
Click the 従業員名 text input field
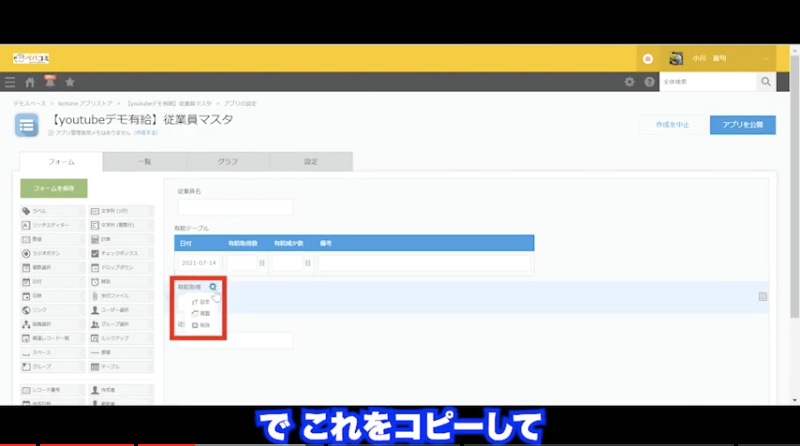coord(235,207)
